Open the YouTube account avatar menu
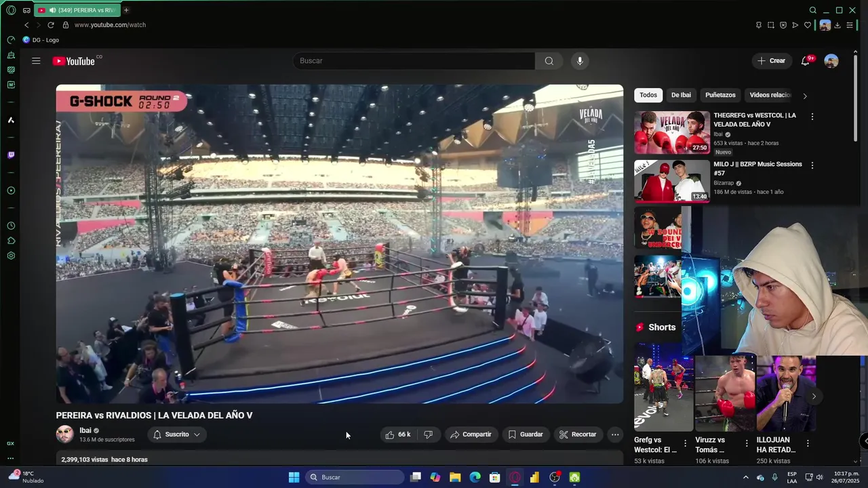 [x=831, y=61]
